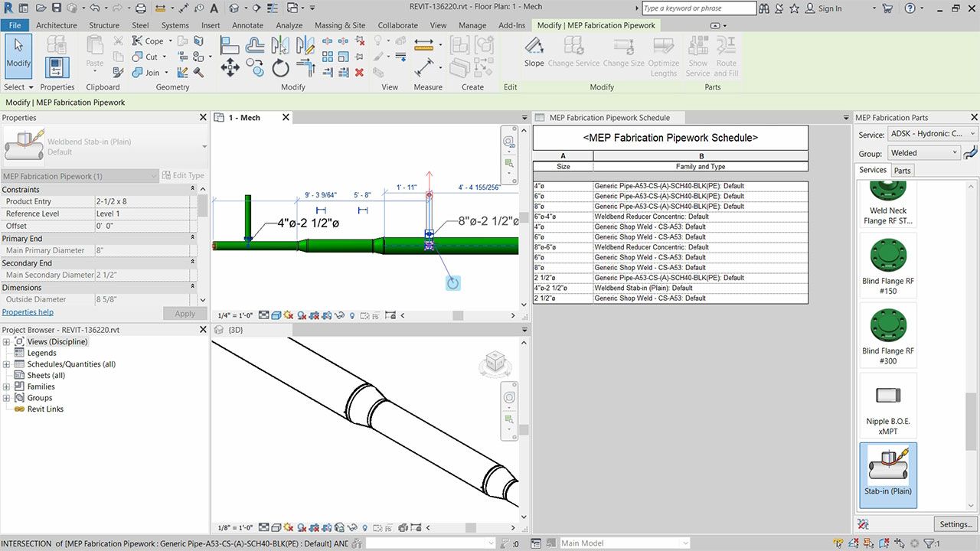980x551 pixels.
Task: Select Blind Flange RF #300 part
Action: coord(888,335)
